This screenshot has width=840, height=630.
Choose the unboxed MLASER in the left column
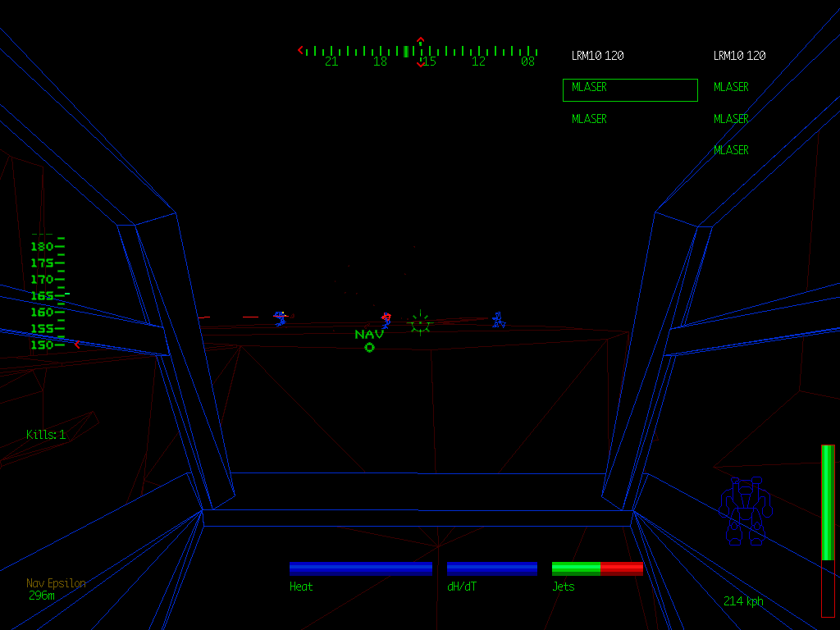click(x=589, y=119)
